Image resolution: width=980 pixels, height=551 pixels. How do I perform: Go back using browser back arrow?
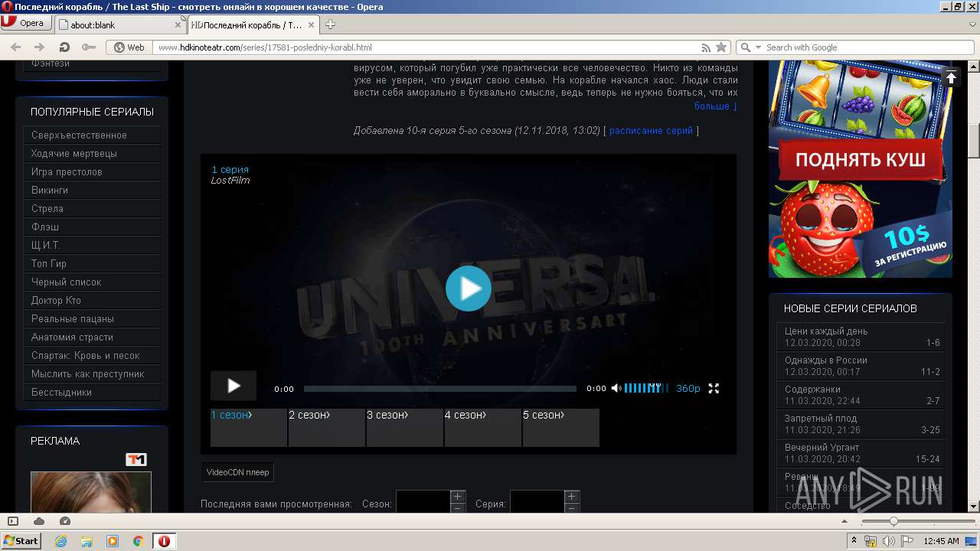[x=15, y=47]
